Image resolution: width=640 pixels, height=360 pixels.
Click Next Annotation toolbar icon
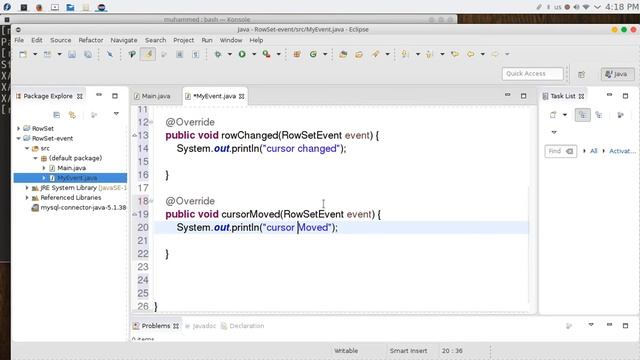[x=405, y=54]
